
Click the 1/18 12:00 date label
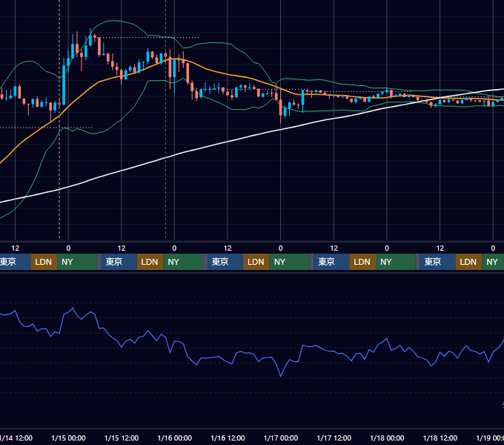click(440, 438)
